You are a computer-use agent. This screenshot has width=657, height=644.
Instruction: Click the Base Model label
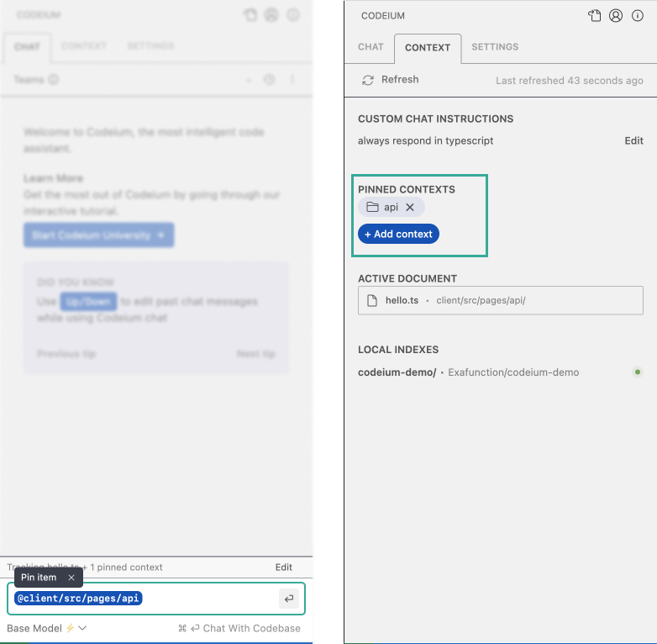34,628
